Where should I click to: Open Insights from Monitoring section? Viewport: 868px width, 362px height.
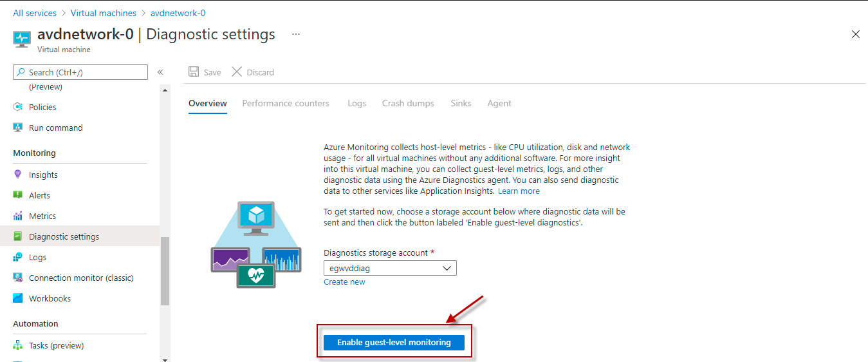(43, 175)
